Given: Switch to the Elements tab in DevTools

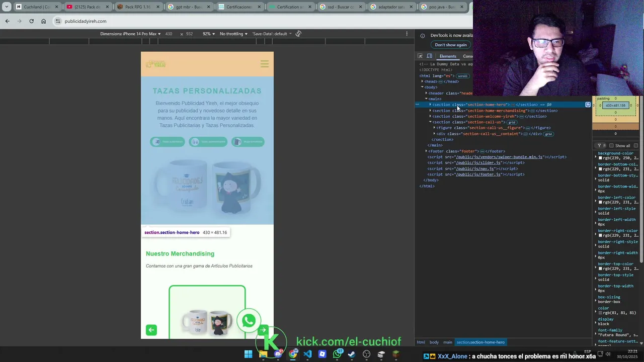Looking at the screenshot, I should (448, 56).
